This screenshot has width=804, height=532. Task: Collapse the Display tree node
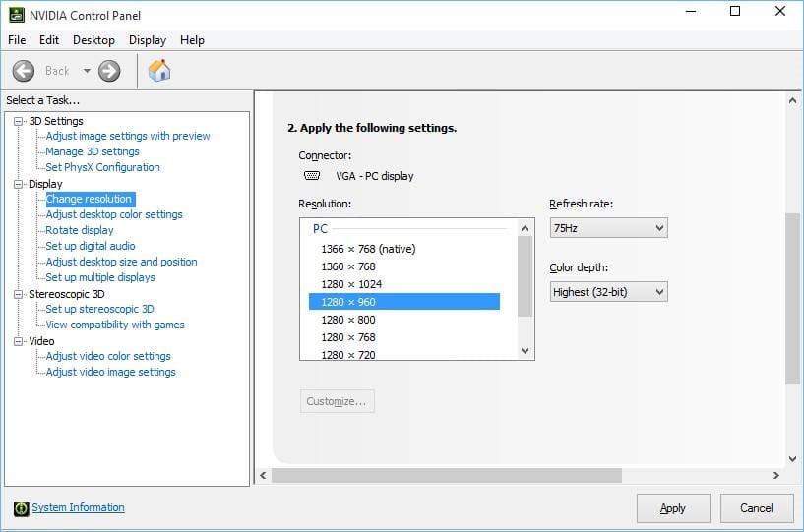coord(19,184)
